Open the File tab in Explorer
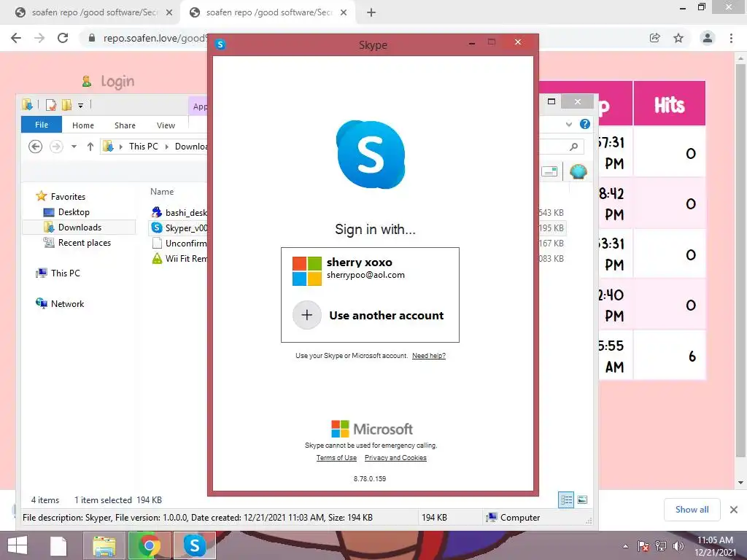The image size is (747, 560). pos(42,125)
